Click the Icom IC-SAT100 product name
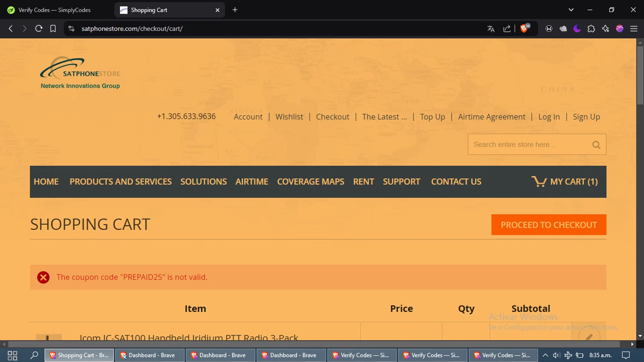The width and height of the screenshot is (644, 362). pos(189,338)
